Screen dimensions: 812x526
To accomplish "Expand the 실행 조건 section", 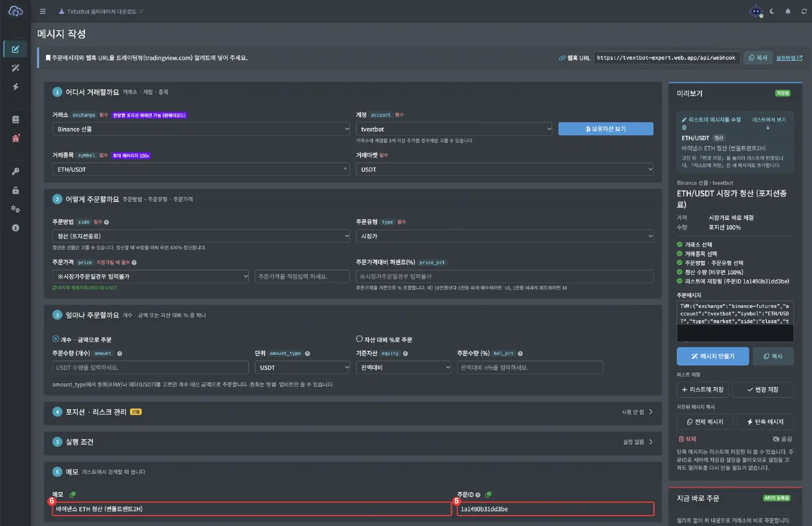I will 353,442.
